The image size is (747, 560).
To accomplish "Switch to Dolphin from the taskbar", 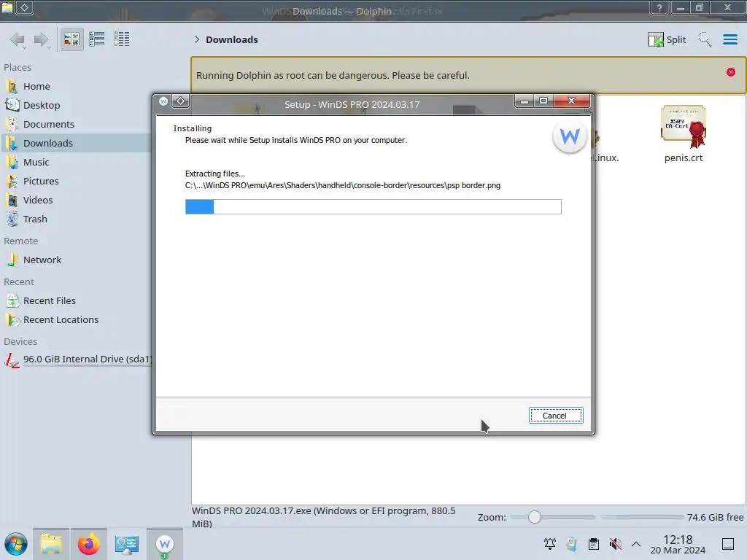I will [51, 544].
